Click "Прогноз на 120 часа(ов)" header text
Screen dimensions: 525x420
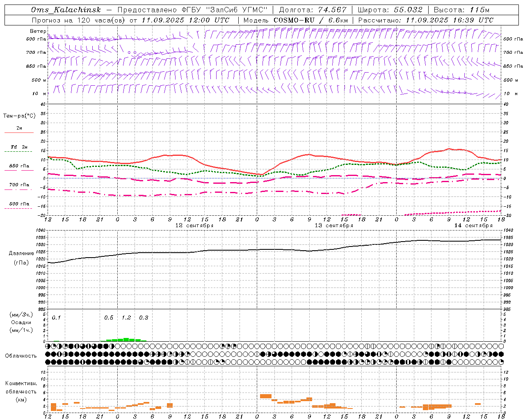(79, 20)
